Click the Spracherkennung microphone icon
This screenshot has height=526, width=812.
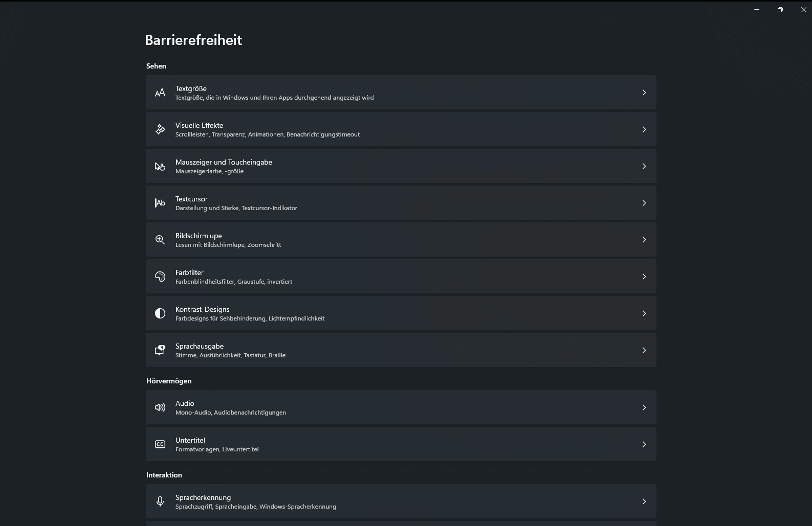[x=160, y=501]
